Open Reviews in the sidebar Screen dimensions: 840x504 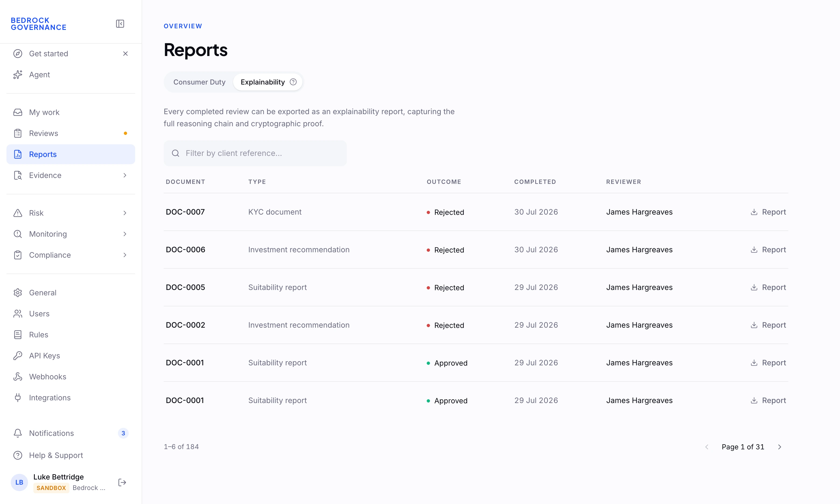point(71,134)
